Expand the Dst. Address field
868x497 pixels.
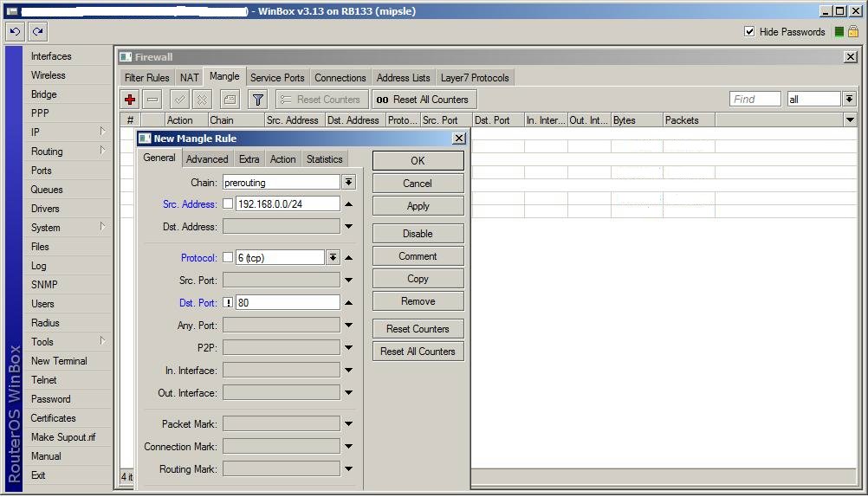(348, 226)
